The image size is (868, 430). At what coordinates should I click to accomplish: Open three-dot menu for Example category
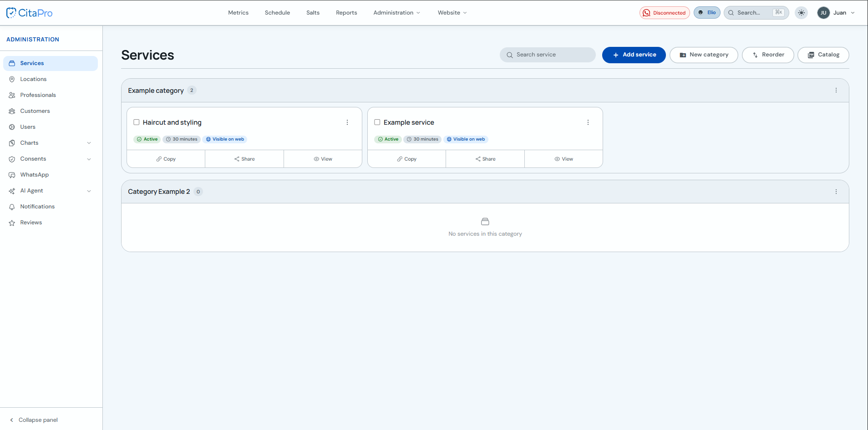[x=836, y=90]
